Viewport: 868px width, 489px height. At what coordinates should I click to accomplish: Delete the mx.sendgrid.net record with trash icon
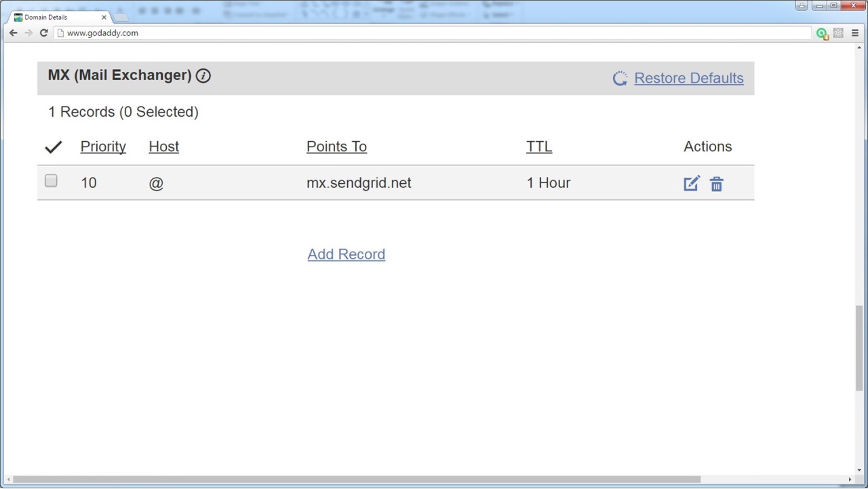tap(717, 184)
